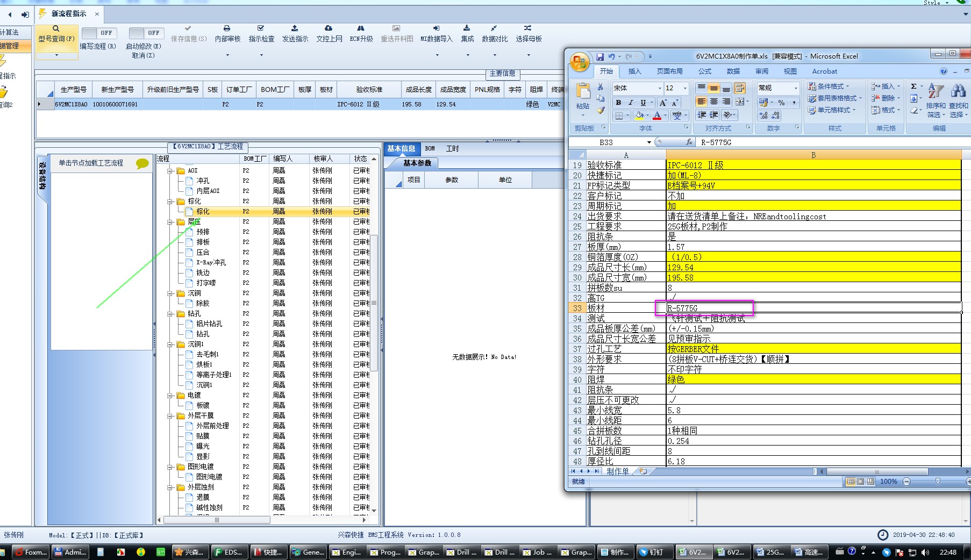Switch to the 插入 ribbon tab
The width and height of the screenshot is (971, 560).
point(635,71)
